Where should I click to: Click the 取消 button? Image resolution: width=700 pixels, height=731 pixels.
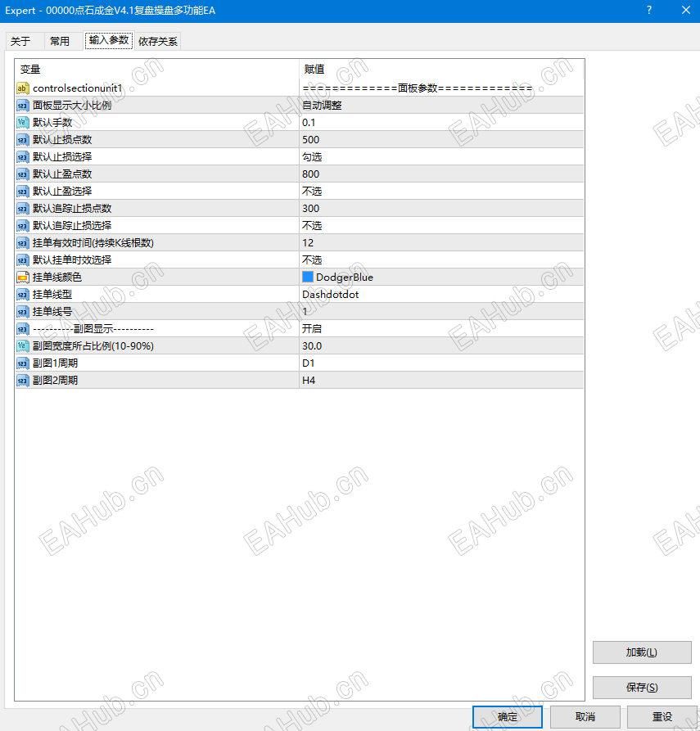585,717
